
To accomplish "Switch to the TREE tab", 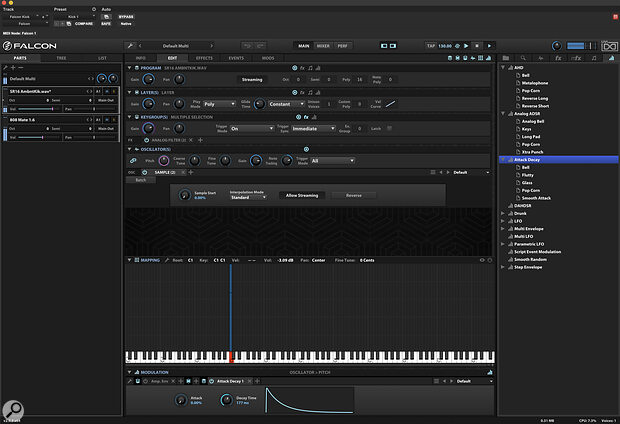I will point(61,58).
